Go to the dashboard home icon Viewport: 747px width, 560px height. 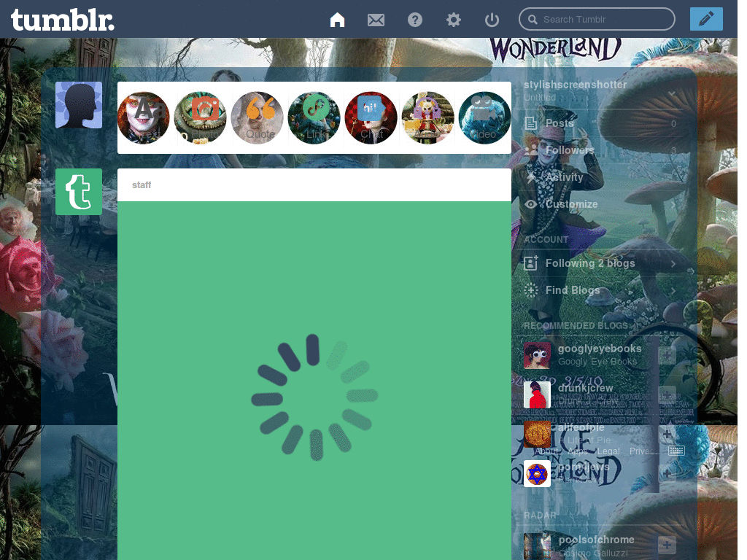[337, 20]
